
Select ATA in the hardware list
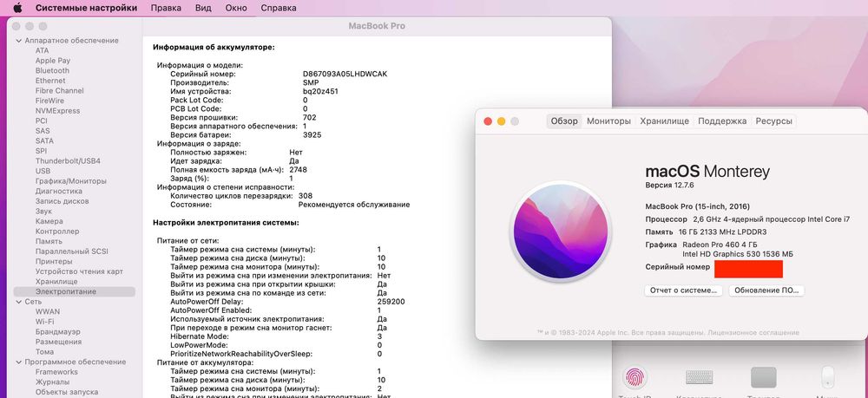coord(42,50)
